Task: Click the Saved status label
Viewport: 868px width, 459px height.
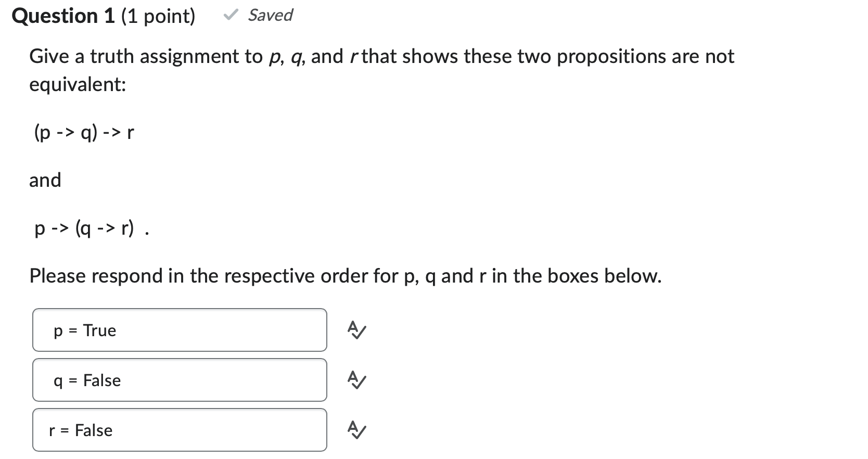Action: pos(271,15)
